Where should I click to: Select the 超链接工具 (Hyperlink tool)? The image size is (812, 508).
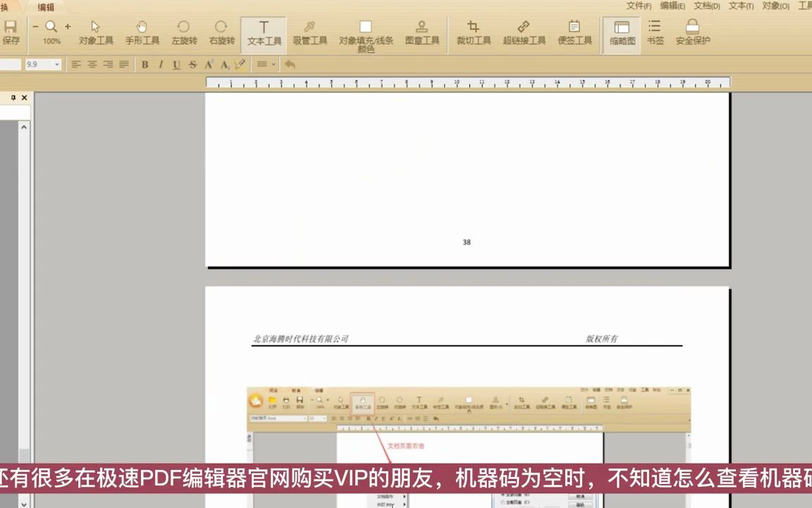pyautogui.click(x=523, y=32)
